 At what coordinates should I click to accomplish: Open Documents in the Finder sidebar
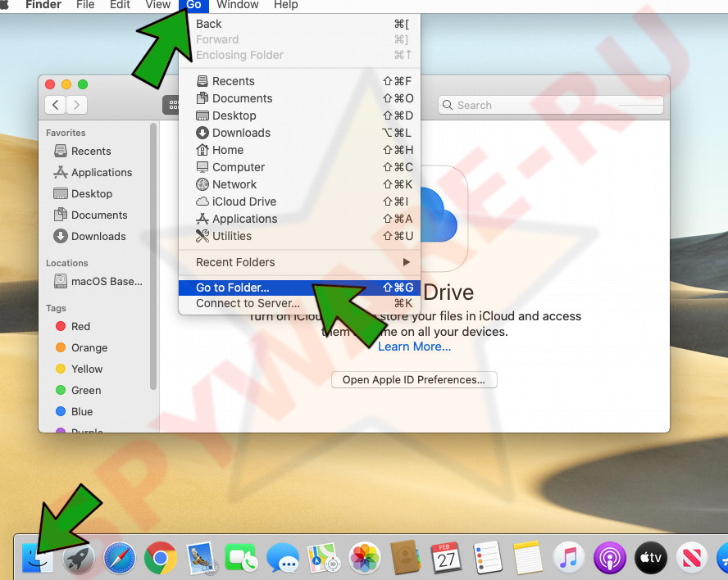coord(90,215)
